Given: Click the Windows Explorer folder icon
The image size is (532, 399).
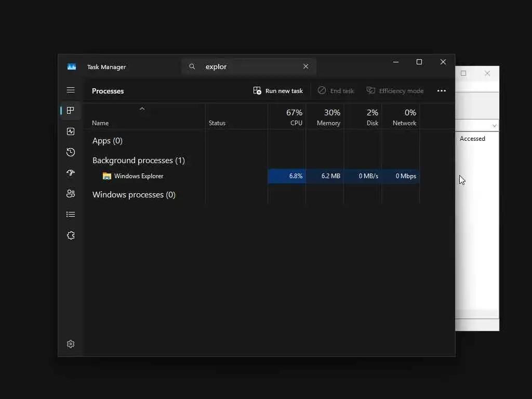Looking at the screenshot, I should (x=107, y=176).
